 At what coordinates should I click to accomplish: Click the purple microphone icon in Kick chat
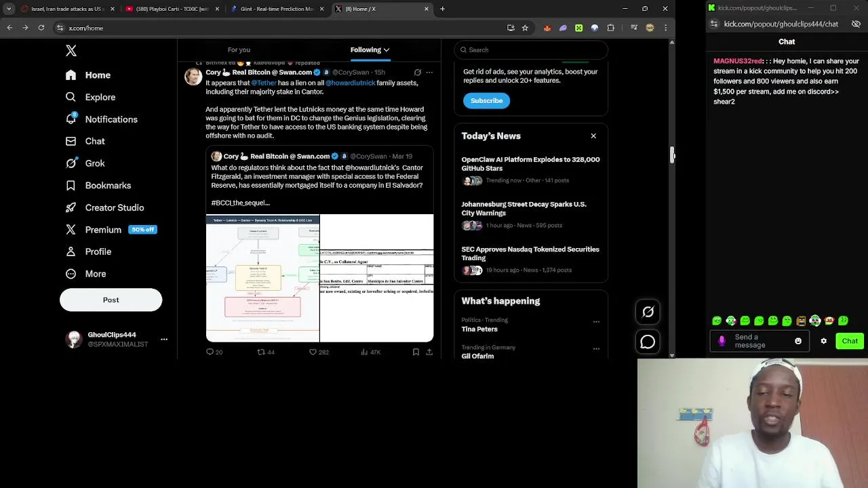722,341
